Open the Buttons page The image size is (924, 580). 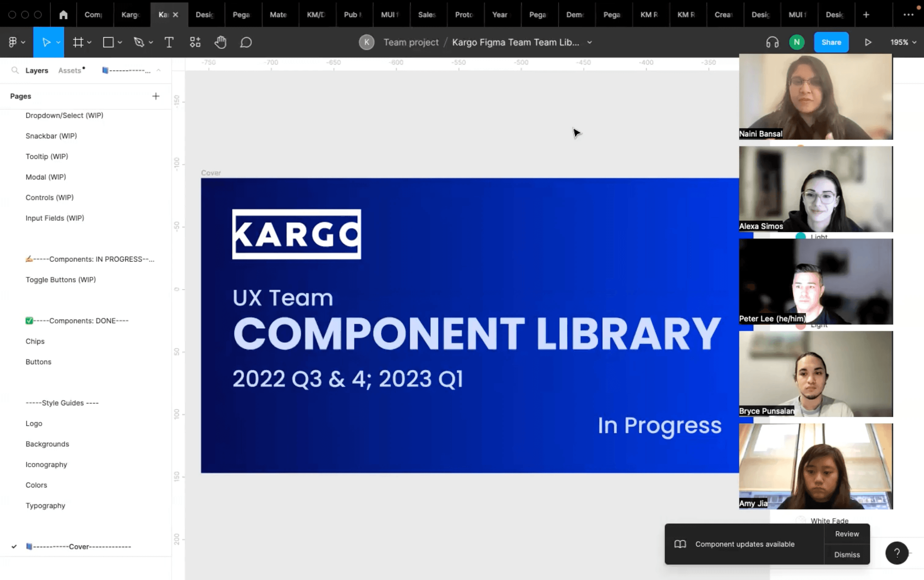pyautogui.click(x=38, y=361)
